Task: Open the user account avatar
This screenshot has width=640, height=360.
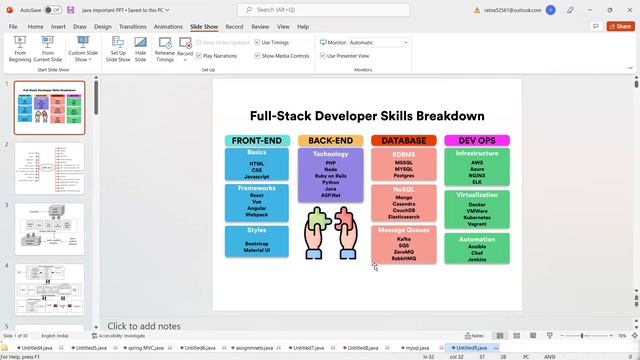Action: point(551,10)
